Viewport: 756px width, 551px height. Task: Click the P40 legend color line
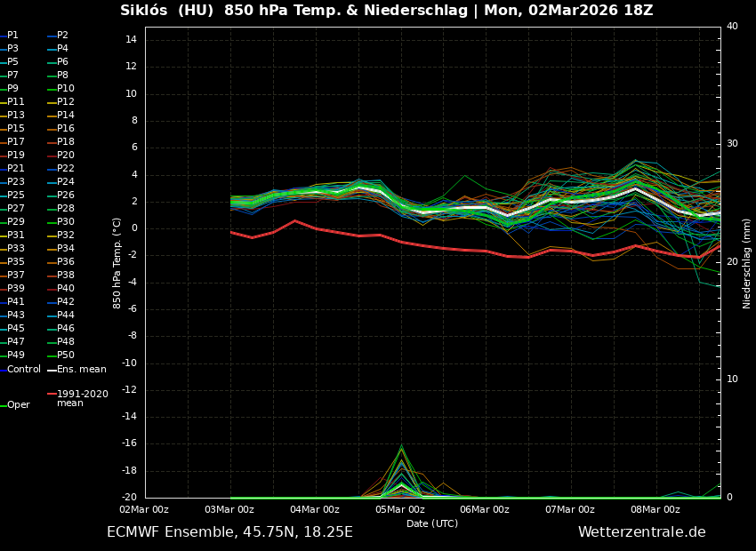52,289
